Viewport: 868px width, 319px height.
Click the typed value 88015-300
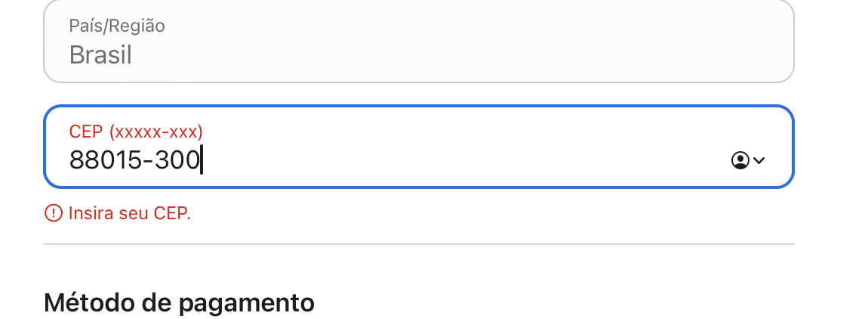(134, 160)
